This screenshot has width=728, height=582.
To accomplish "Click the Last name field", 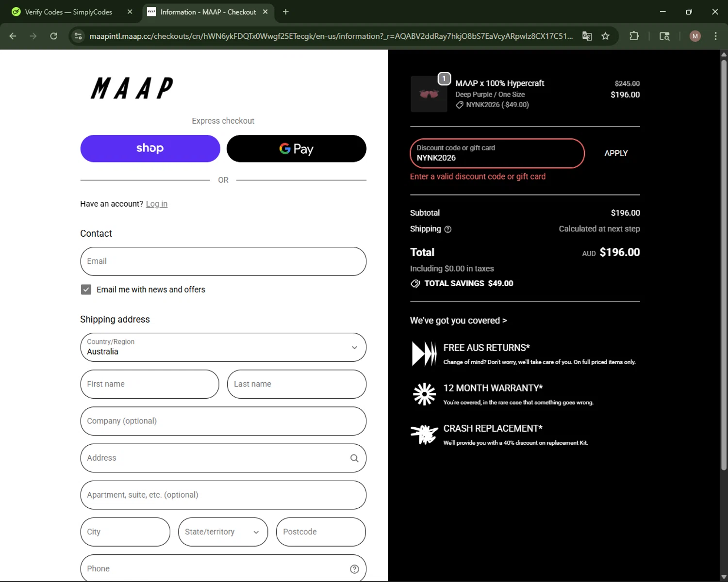I will (x=297, y=384).
